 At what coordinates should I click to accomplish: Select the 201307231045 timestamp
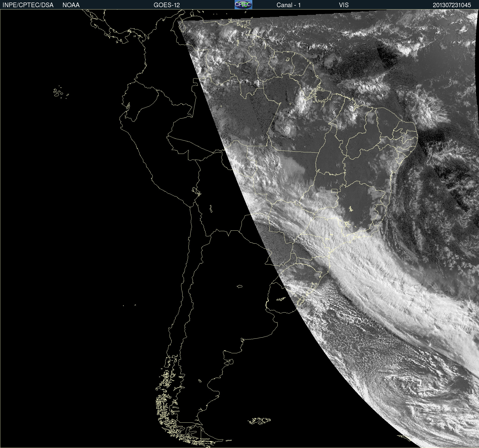click(x=452, y=5)
